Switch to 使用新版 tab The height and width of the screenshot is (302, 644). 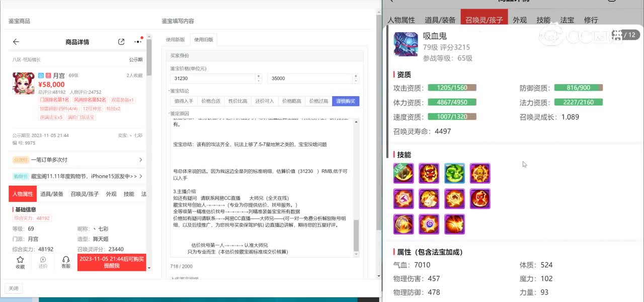[x=176, y=40]
